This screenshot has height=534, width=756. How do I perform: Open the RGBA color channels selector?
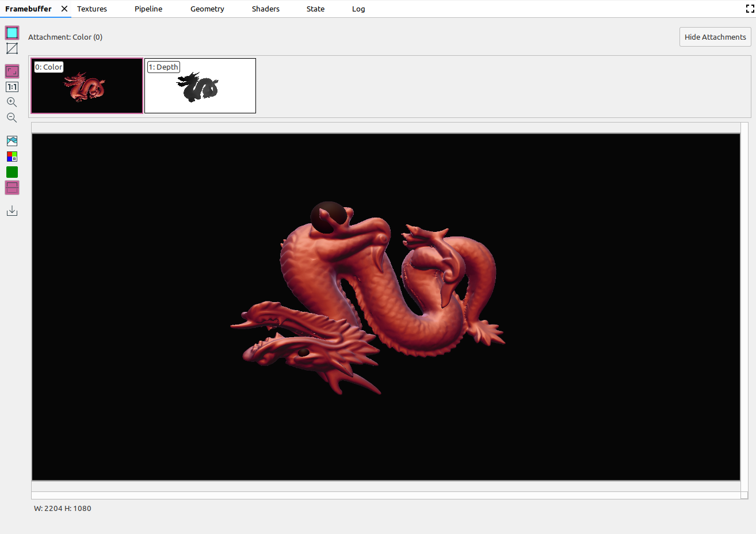12,157
